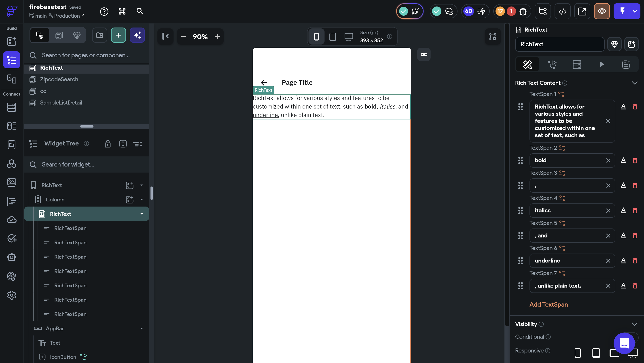
Task: Toggle tablet responsive visibility icon
Action: click(596, 353)
